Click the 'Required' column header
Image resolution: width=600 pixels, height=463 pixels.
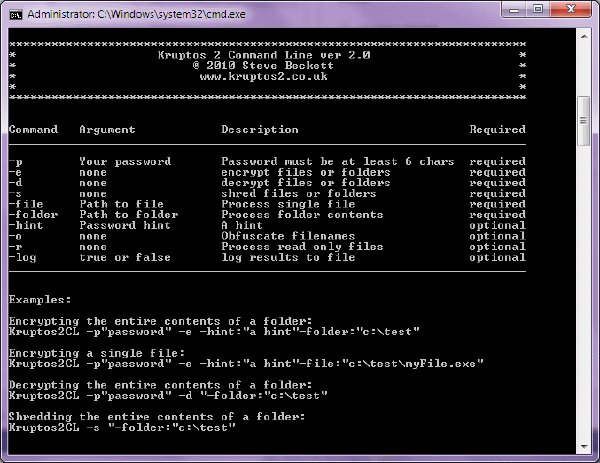497,129
